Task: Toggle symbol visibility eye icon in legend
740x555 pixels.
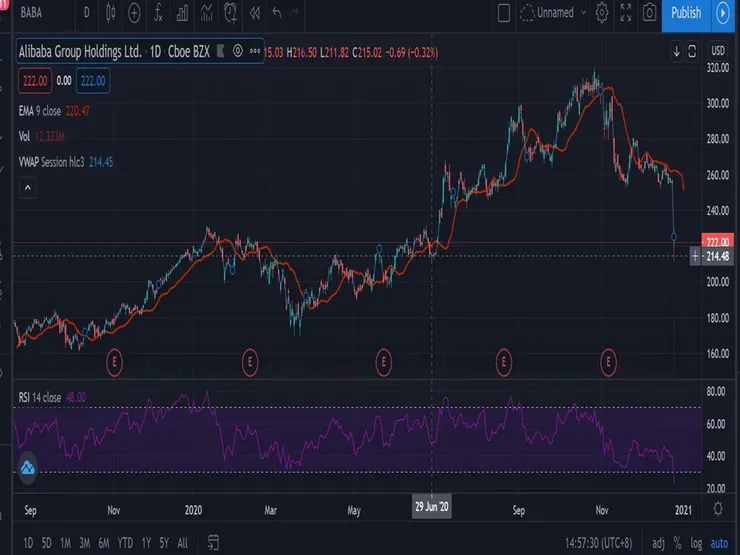Action: click(x=238, y=50)
